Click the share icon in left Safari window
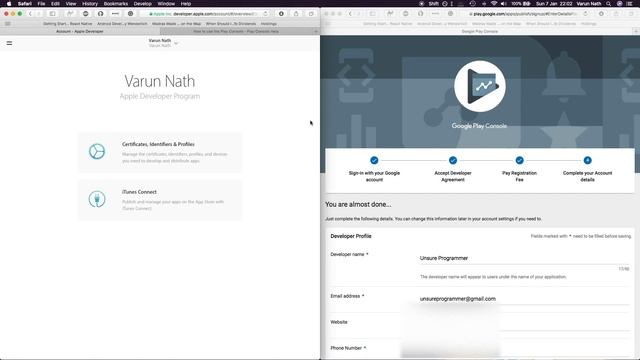 (296, 13)
